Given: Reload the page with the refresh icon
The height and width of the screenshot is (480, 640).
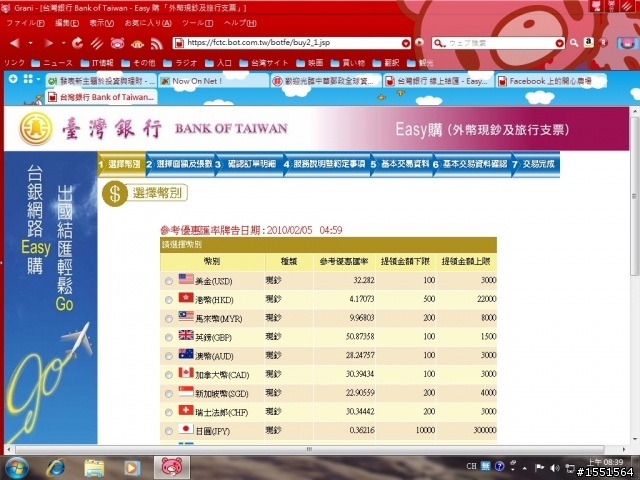Looking at the screenshot, I should pyautogui.click(x=78, y=43).
